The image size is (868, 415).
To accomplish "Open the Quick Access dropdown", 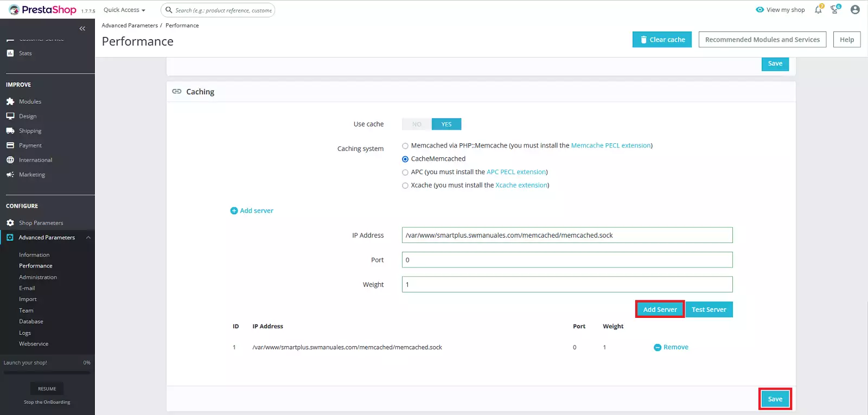I will pyautogui.click(x=124, y=10).
